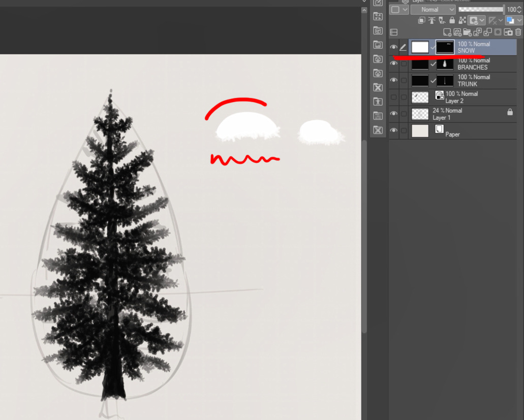Click the opacity value stepper arrows
The image size is (524, 420).
click(519, 10)
